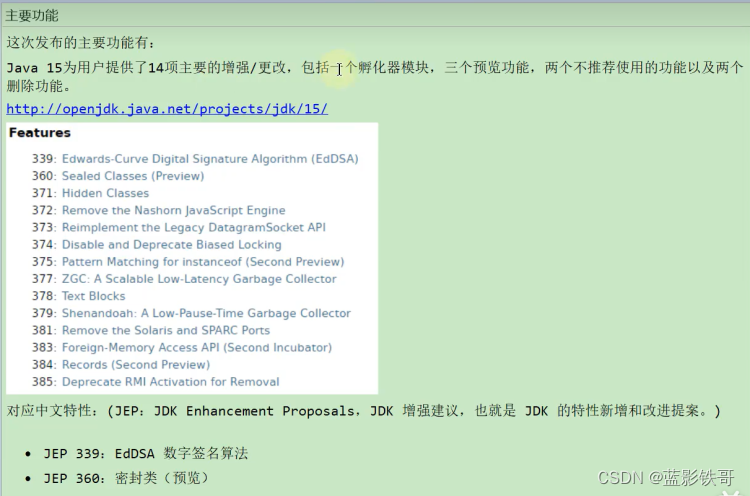Viewport: 750px width, 496px height.
Task: Open JEP 360 Sealed Classes (Preview) link
Action: click(x=133, y=176)
